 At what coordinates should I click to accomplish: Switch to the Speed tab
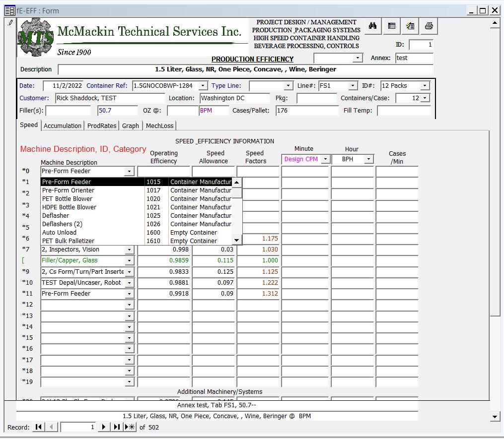(29, 125)
